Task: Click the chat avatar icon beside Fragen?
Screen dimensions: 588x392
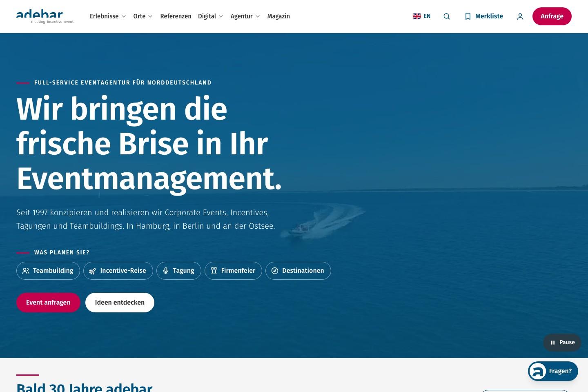Action: [x=537, y=371]
